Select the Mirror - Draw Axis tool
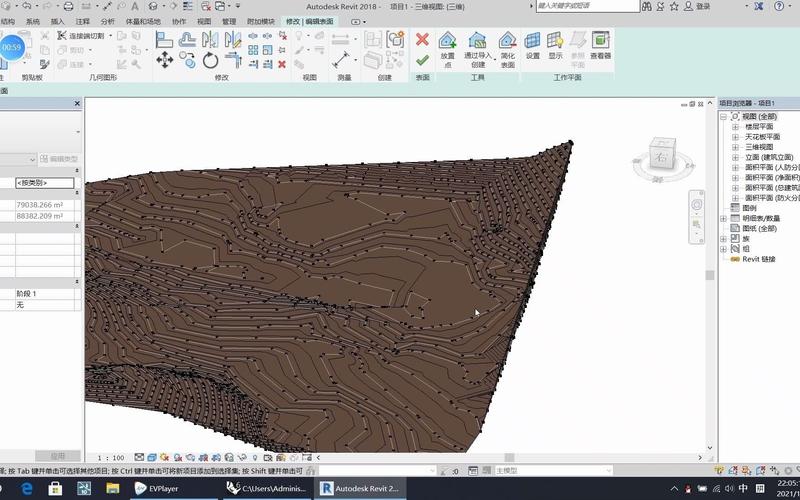The height and width of the screenshot is (500, 800). pyautogui.click(x=233, y=39)
